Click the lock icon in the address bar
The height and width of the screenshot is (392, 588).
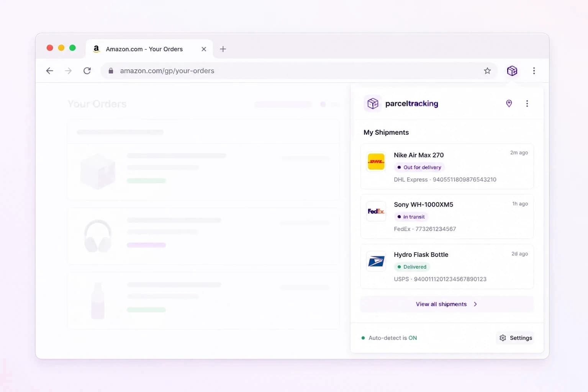(111, 71)
